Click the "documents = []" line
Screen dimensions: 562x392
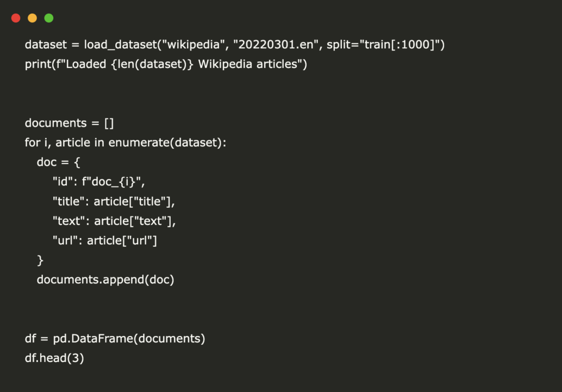69,123
